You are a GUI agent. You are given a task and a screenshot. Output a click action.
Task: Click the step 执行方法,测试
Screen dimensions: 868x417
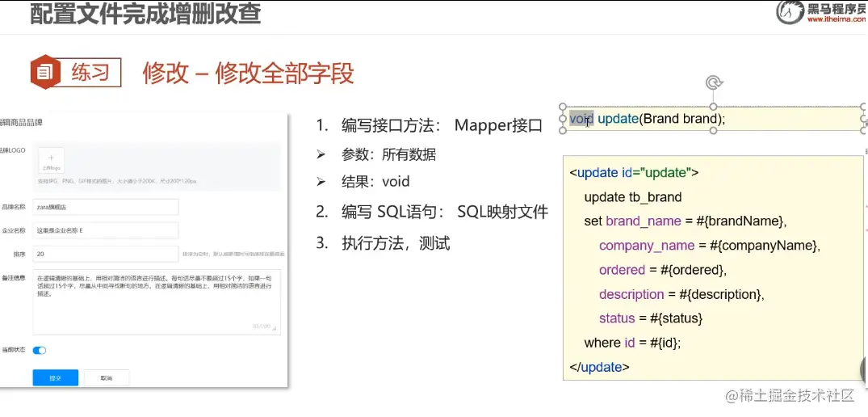point(383,243)
